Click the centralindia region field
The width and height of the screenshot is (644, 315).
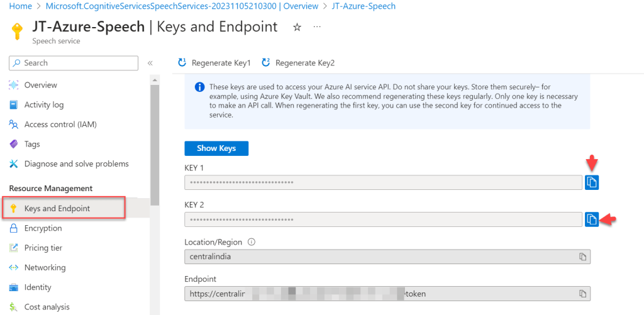point(387,257)
